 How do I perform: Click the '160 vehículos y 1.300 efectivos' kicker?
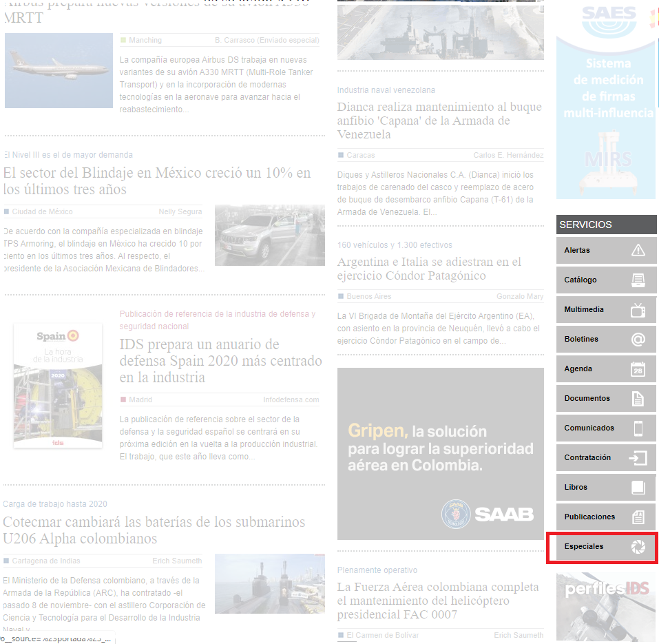tap(395, 245)
